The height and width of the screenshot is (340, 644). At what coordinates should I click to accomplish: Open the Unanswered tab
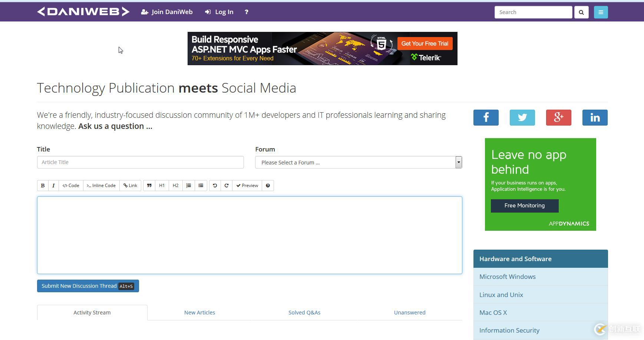coord(409,313)
